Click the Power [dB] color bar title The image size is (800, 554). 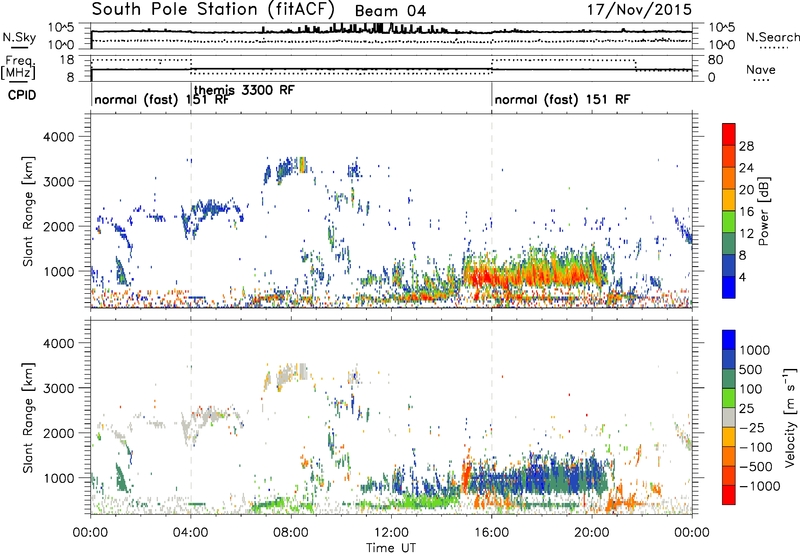pyautogui.click(x=764, y=211)
